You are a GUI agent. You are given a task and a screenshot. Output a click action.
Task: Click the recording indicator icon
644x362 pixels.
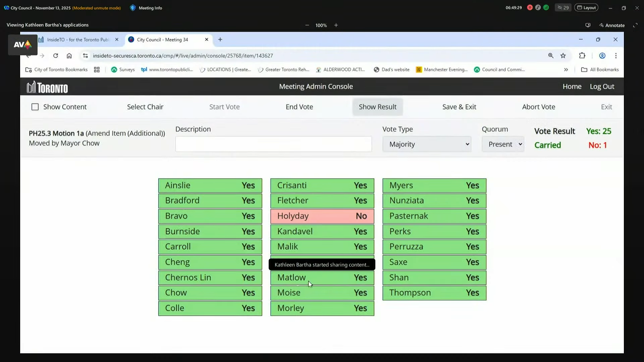pyautogui.click(x=530, y=8)
